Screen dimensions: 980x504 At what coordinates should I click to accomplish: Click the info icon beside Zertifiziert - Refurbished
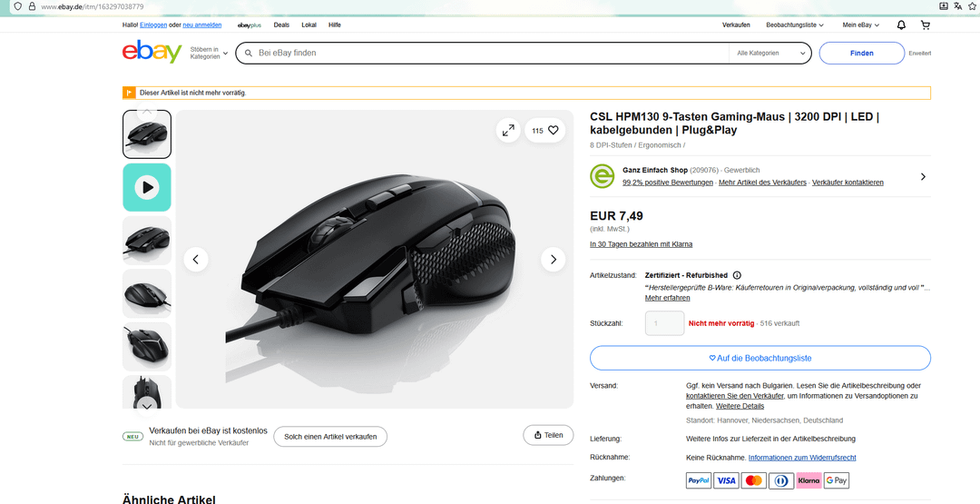pos(737,275)
